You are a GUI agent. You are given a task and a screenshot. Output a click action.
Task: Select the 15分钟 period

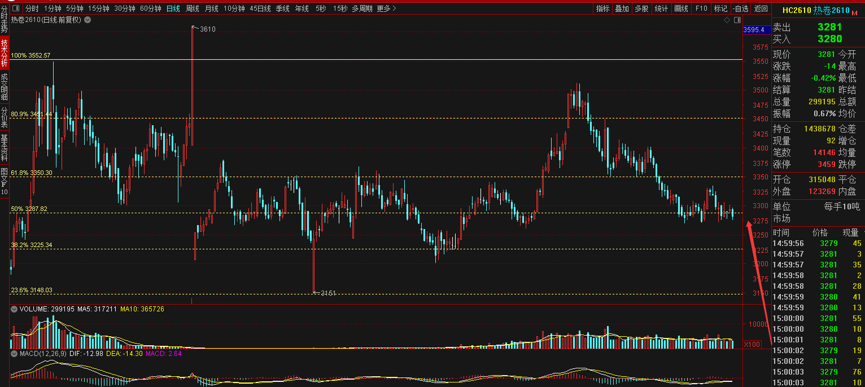pyautogui.click(x=99, y=8)
